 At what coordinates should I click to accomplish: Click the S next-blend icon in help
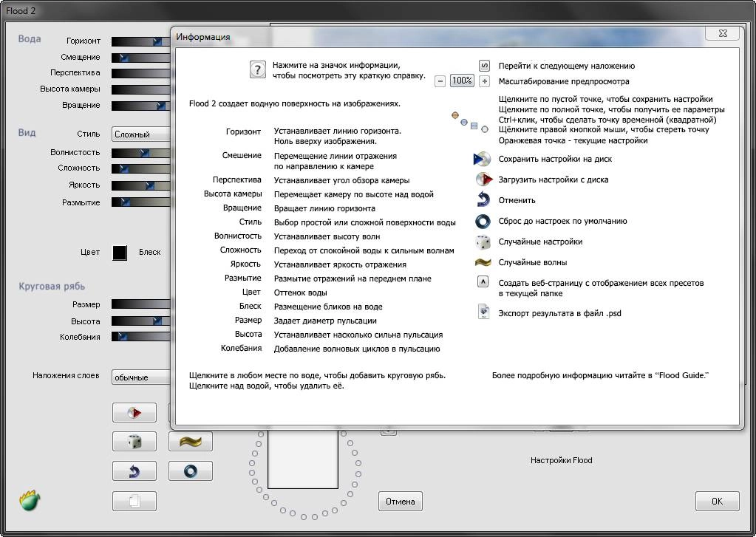(x=484, y=66)
